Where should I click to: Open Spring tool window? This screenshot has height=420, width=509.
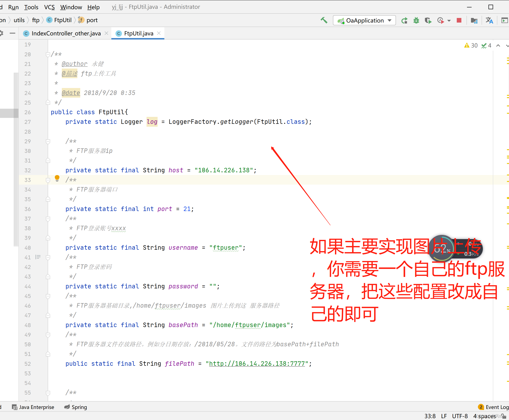[x=76, y=407]
